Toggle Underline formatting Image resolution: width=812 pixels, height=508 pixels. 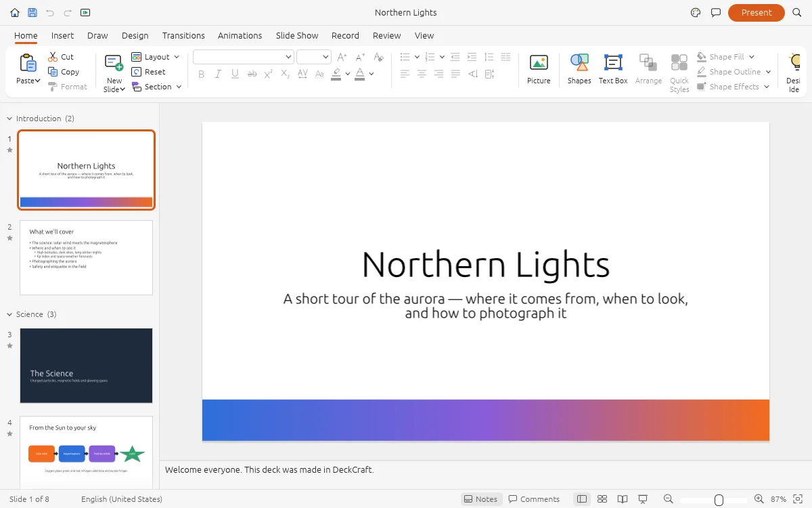click(x=235, y=74)
